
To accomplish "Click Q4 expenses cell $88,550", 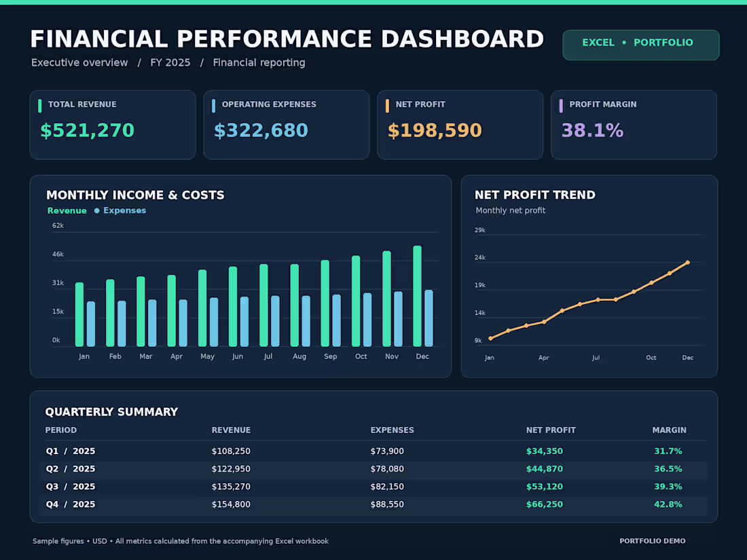I will (x=387, y=504).
